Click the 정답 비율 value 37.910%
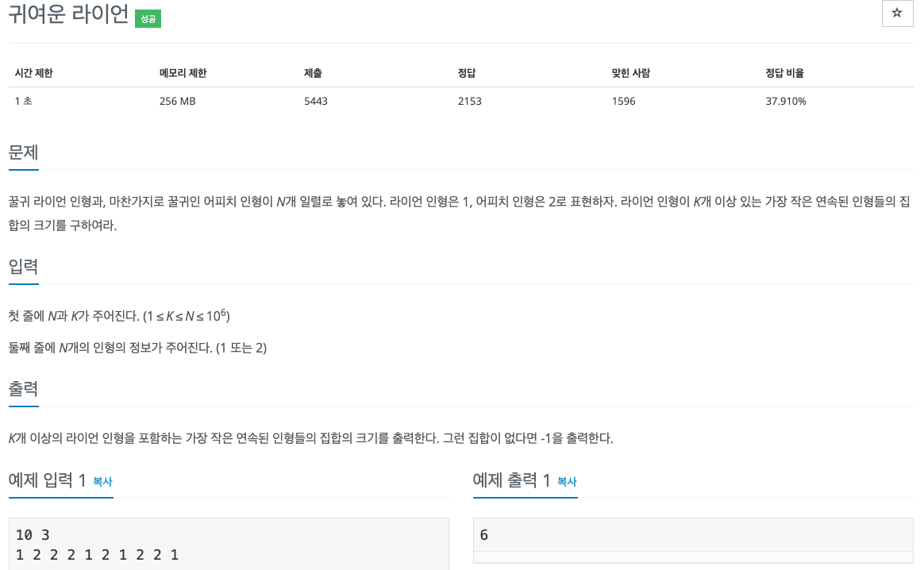 [x=786, y=102]
